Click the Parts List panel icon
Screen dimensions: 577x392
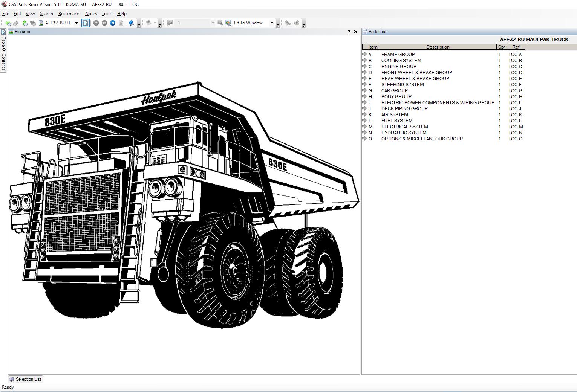pos(364,32)
